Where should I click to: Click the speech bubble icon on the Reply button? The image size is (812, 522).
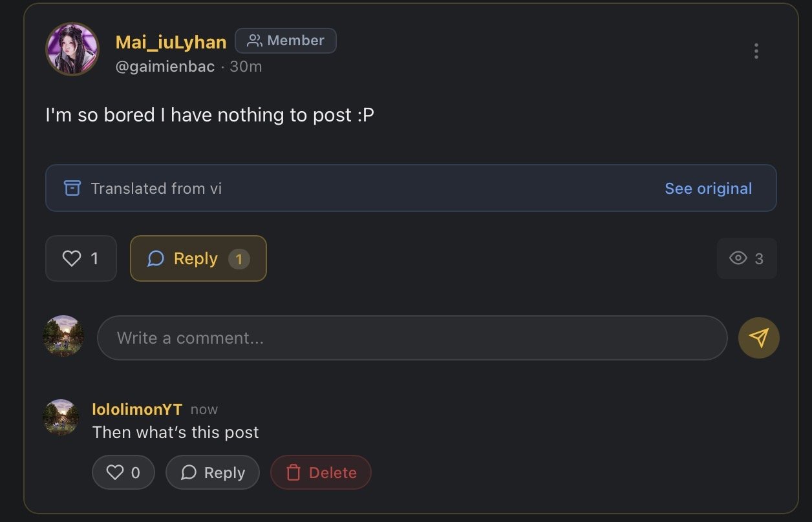pyautogui.click(x=155, y=258)
